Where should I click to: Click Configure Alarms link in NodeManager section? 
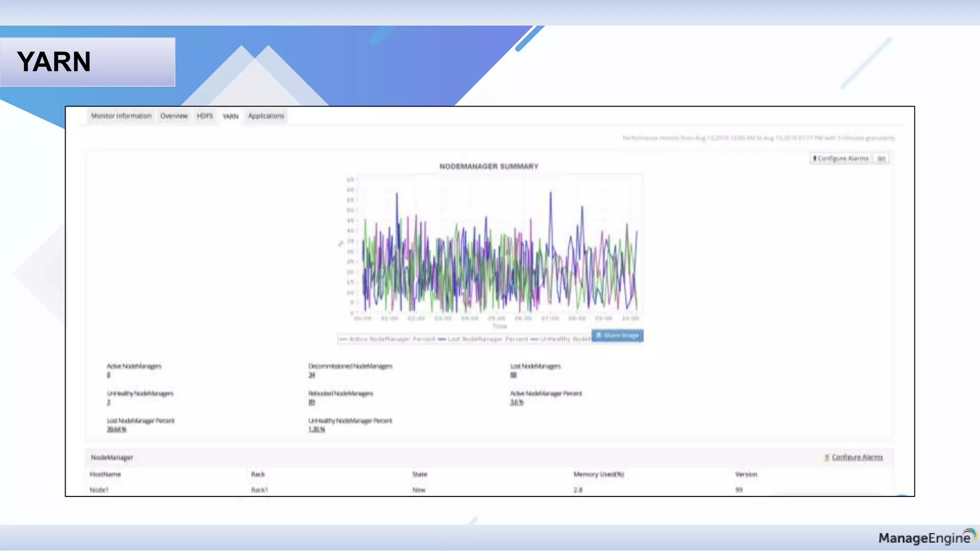click(x=857, y=458)
